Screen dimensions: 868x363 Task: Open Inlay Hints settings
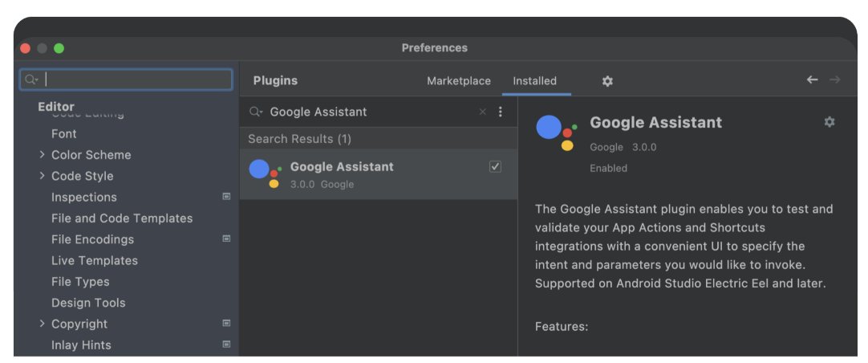click(x=81, y=345)
